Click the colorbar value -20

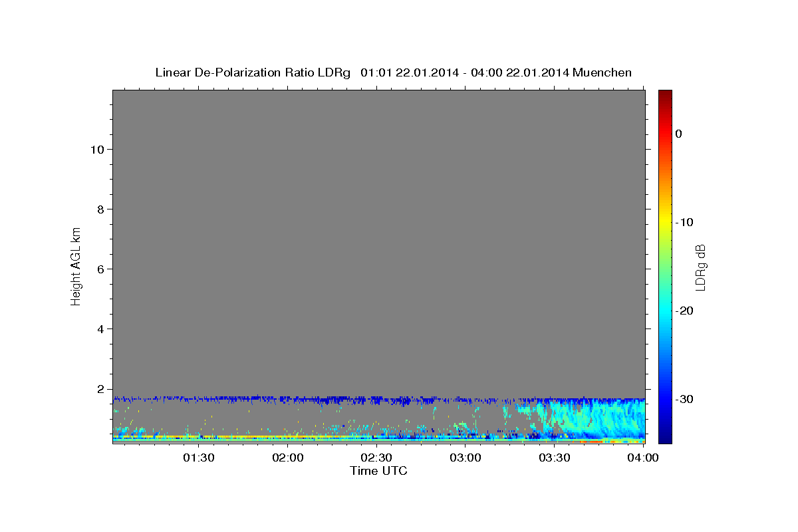click(x=684, y=311)
